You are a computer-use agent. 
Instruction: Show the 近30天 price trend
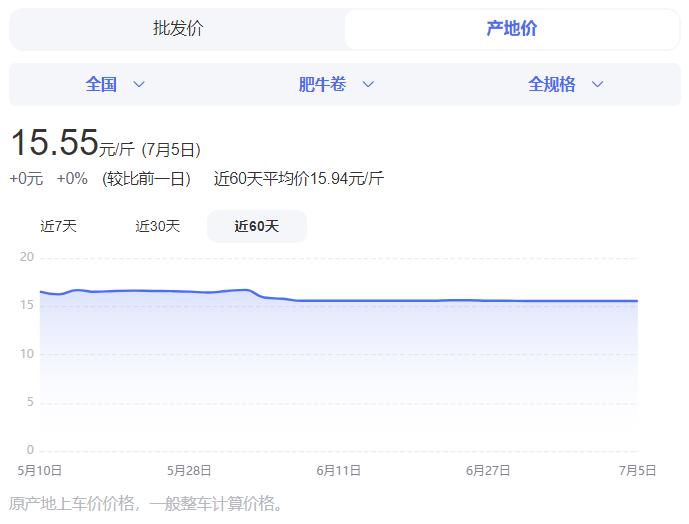point(158,226)
